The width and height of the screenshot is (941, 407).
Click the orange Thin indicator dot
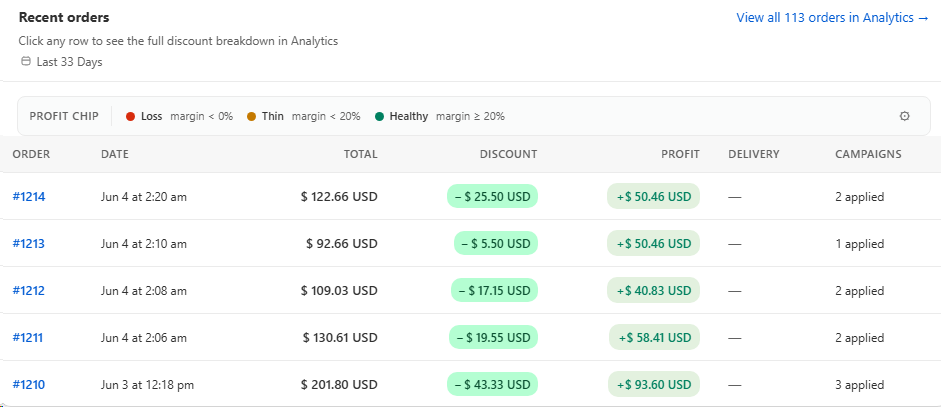tap(251, 116)
